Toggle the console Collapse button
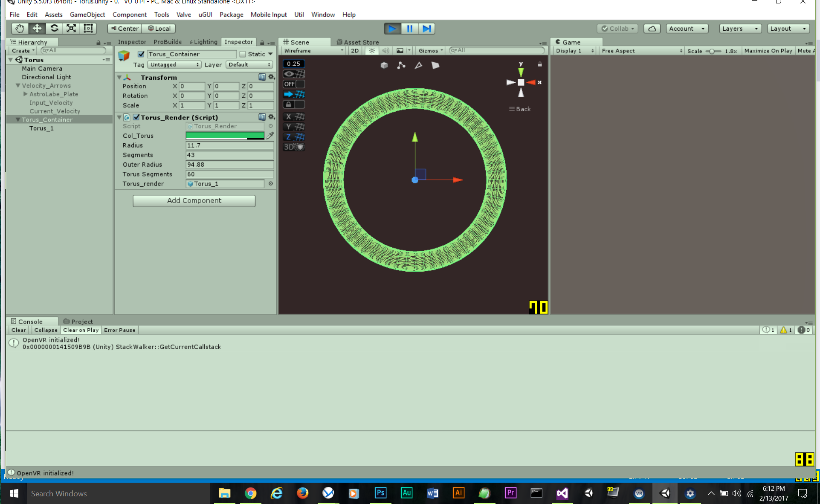Image resolution: width=820 pixels, height=504 pixels. [46, 330]
